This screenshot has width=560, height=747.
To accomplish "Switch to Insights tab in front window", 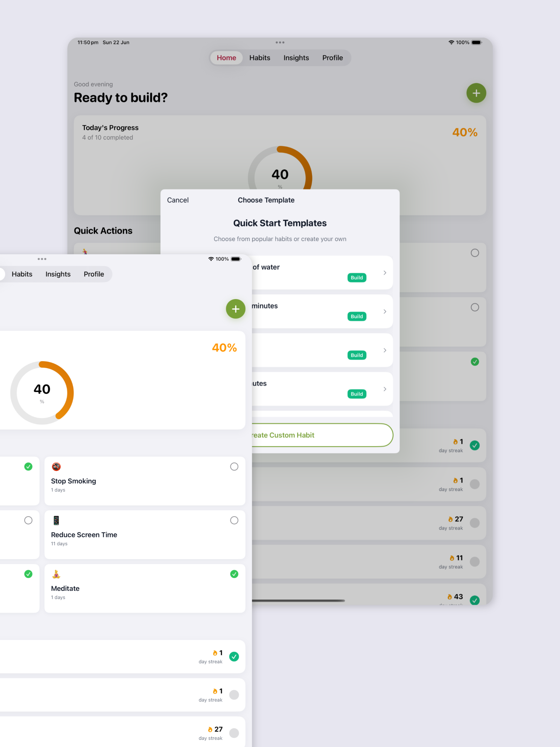I will [58, 274].
